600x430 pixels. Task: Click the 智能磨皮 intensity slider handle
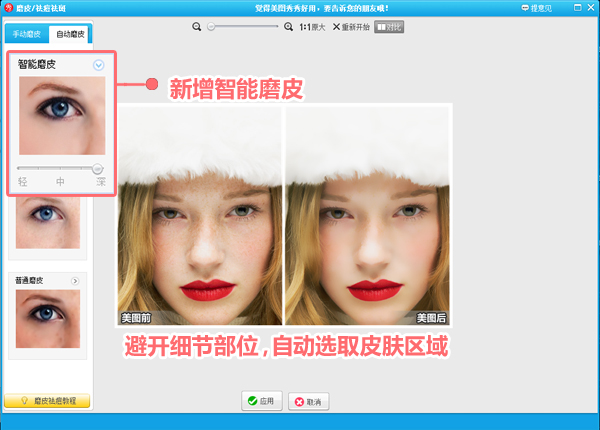[x=98, y=168]
